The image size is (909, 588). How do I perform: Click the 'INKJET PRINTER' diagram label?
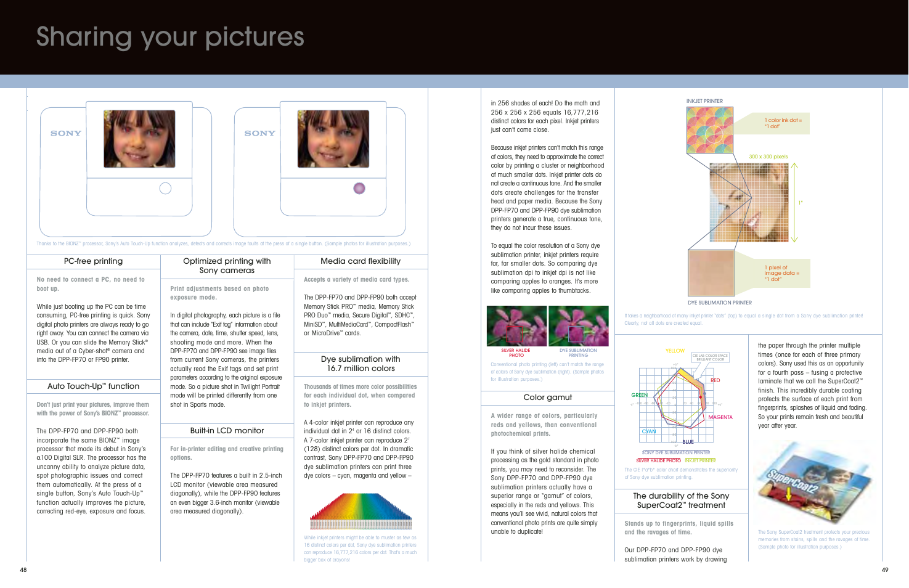point(704,101)
